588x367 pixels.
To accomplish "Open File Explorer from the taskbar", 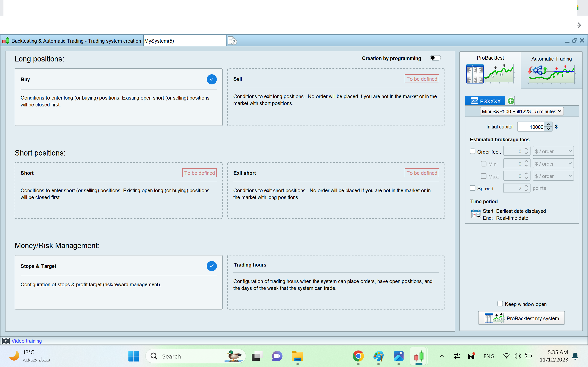I will (297, 356).
